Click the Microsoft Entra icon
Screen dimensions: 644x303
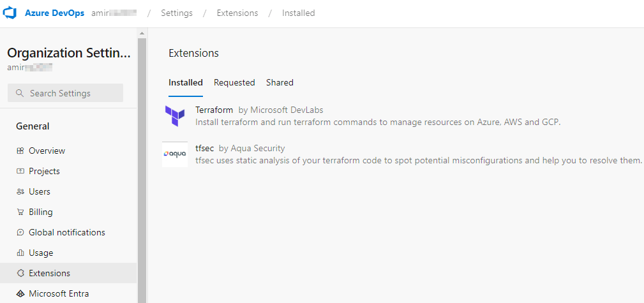pyautogui.click(x=20, y=294)
